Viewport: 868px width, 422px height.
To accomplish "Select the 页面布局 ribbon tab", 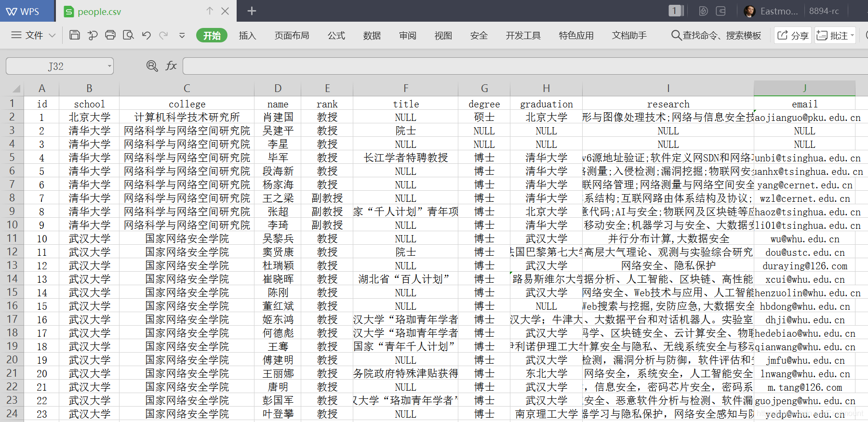I will point(292,35).
